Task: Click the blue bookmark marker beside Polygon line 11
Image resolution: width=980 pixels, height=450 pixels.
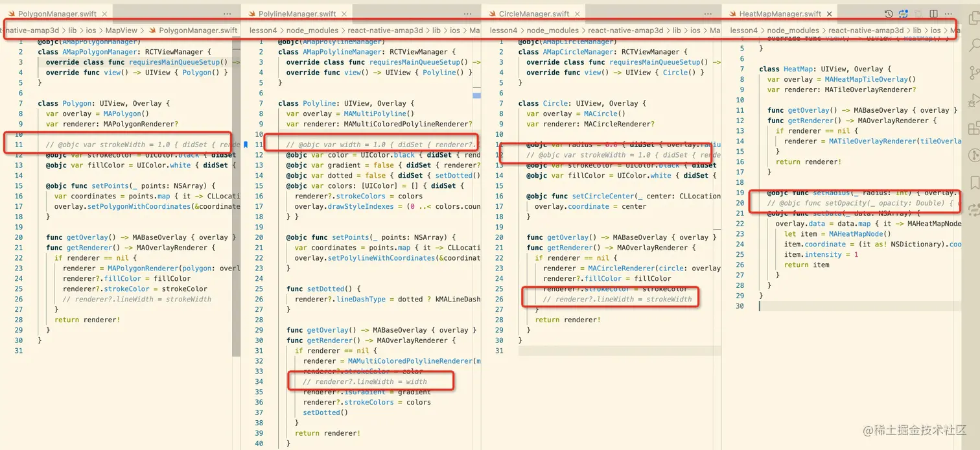Action: tap(245, 145)
